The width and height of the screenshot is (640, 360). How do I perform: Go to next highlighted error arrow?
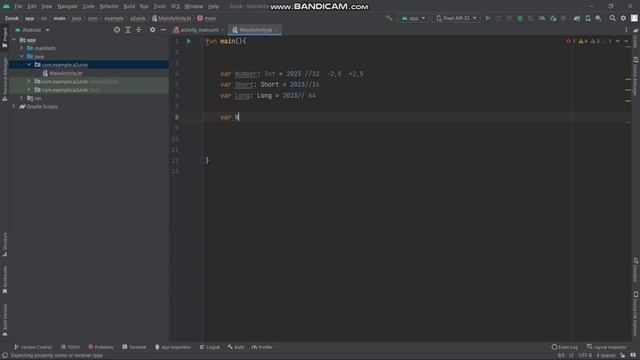click(626, 41)
